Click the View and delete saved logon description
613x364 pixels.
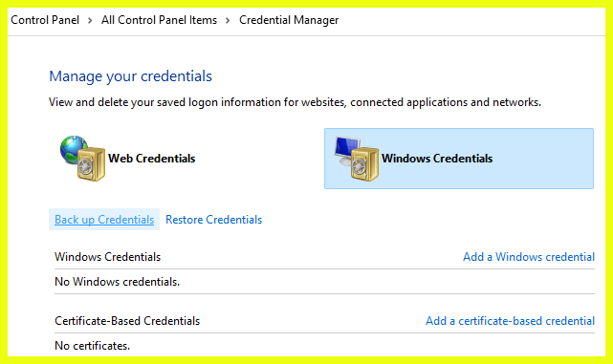click(295, 102)
